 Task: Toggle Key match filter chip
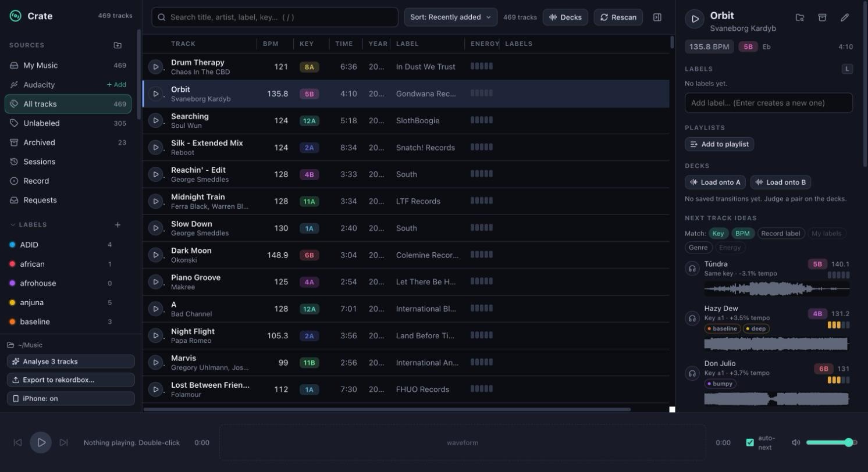(718, 234)
